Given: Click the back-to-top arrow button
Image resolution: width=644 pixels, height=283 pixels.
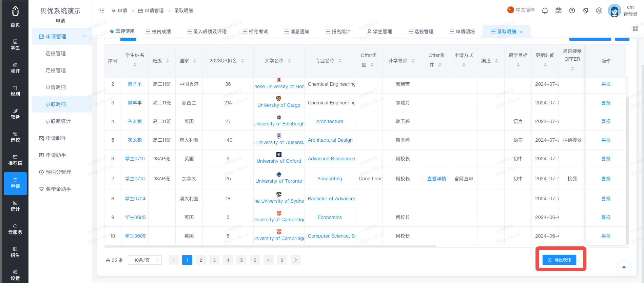Looking at the screenshot, I should (624, 267).
